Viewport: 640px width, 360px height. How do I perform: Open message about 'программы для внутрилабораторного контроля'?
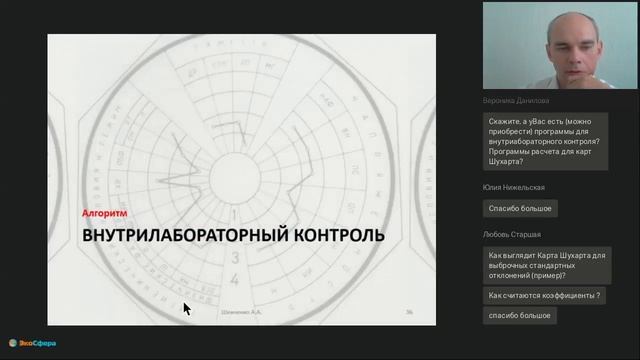pyautogui.click(x=545, y=141)
